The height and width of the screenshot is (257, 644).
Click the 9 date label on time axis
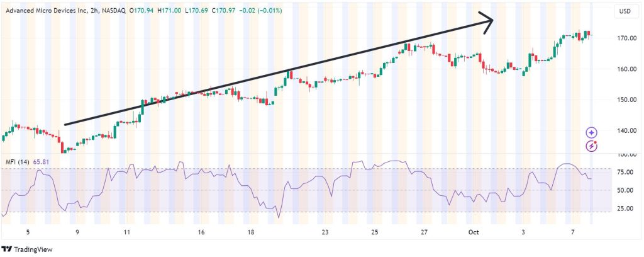click(x=77, y=232)
